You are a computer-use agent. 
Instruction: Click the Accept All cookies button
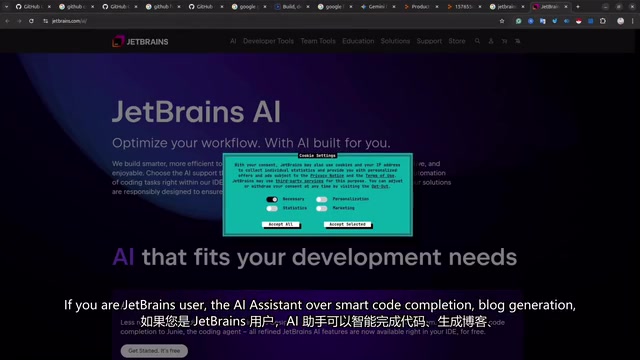pyautogui.click(x=281, y=224)
